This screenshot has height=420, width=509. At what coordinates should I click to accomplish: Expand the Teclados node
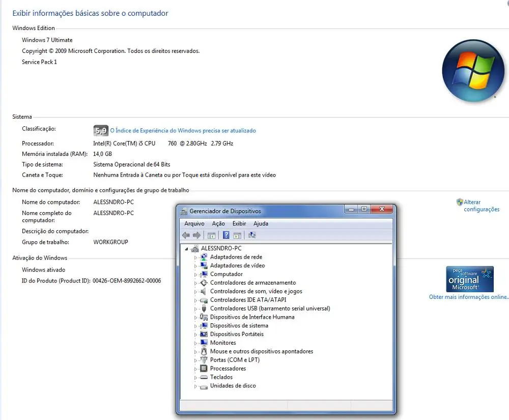(x=195, y=377)
